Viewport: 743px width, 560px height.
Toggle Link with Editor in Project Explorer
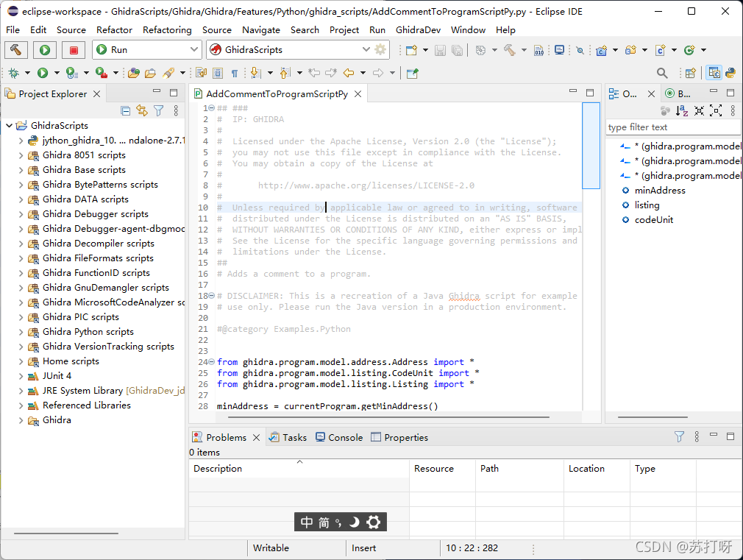[142, 110]
